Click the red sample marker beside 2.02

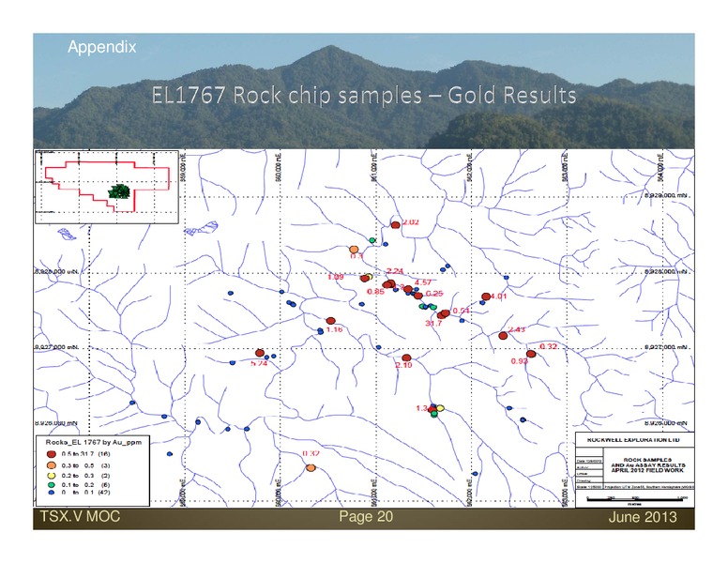[396, 225]
